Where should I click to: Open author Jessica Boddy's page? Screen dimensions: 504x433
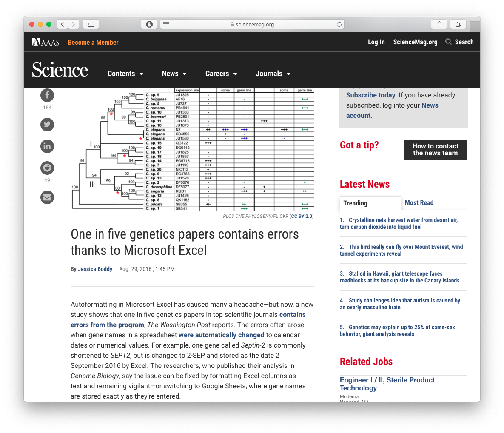[x=95, y=269]
